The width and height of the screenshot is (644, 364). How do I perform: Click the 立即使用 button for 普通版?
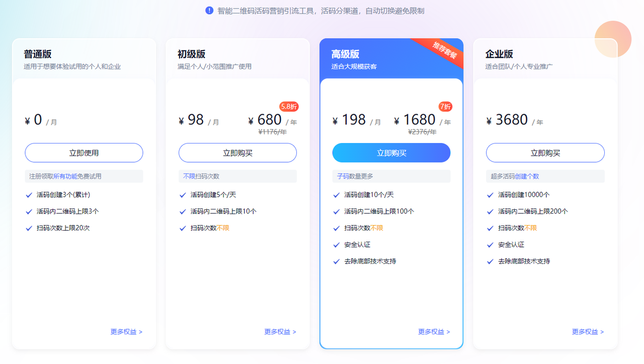pyautogui.click(x=84, y=153)
